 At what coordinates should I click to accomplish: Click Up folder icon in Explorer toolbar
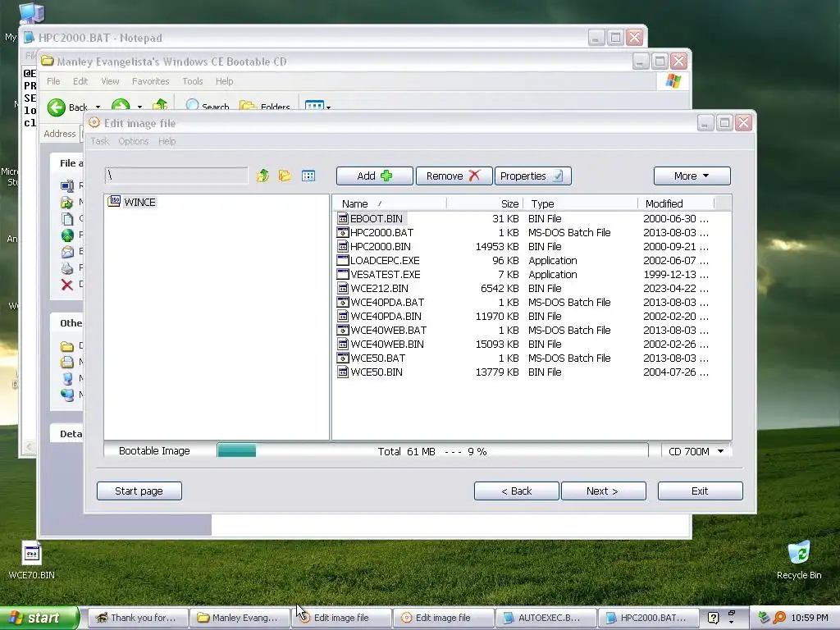pyautogui.click(x=160, y=106)
